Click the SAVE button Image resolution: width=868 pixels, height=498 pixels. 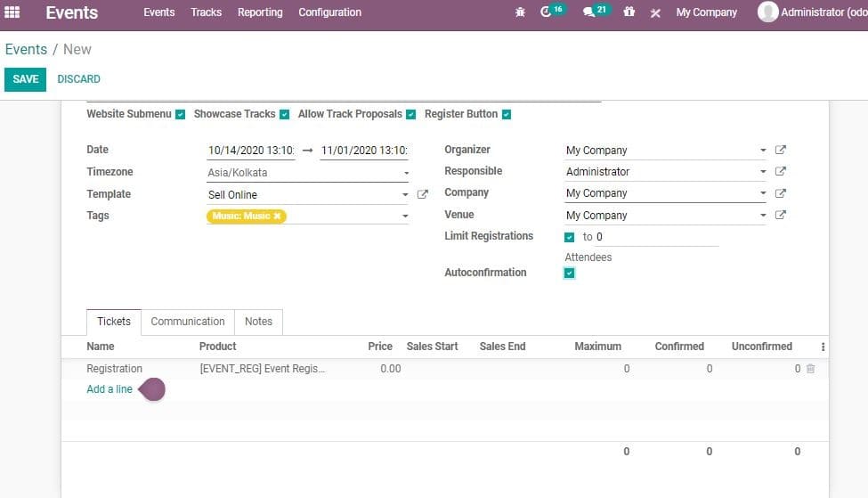[x=26, y=79]
